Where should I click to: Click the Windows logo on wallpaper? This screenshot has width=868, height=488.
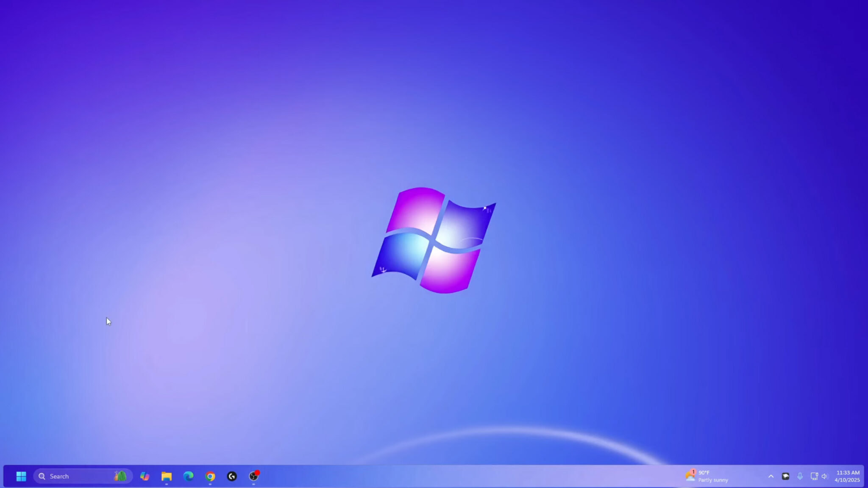434,240
